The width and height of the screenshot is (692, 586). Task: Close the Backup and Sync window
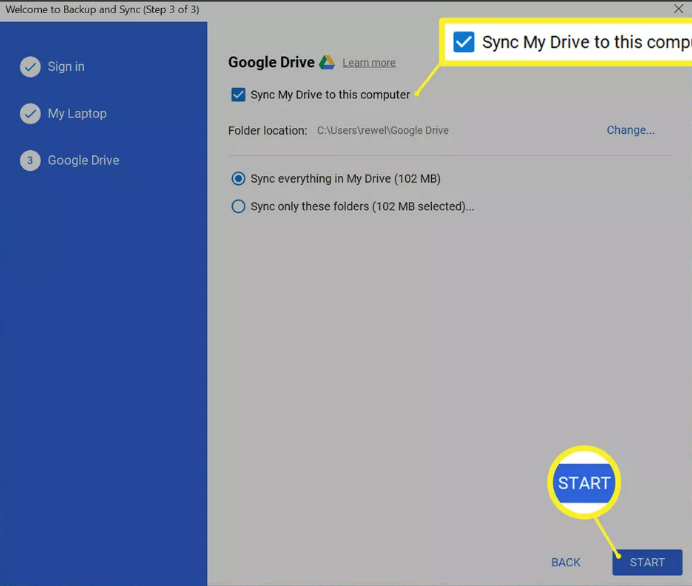pyautogui.click(x=678, y=9)
